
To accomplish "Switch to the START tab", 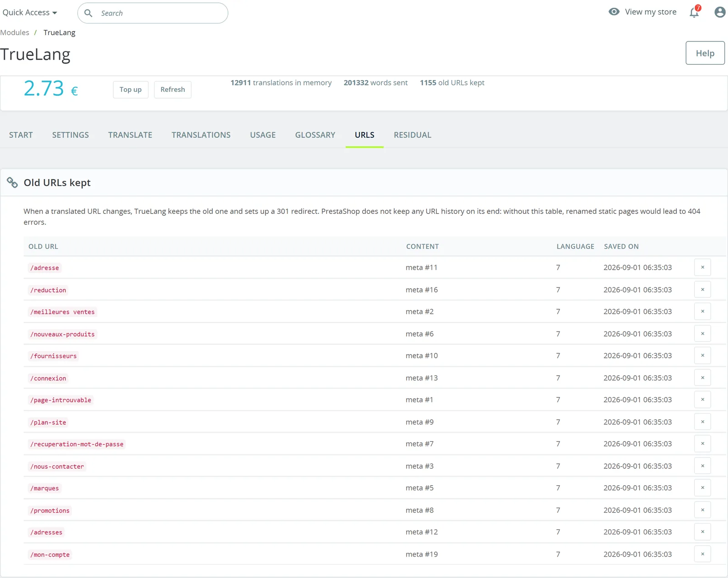I will pyautogui.click(x=21, y=135).
